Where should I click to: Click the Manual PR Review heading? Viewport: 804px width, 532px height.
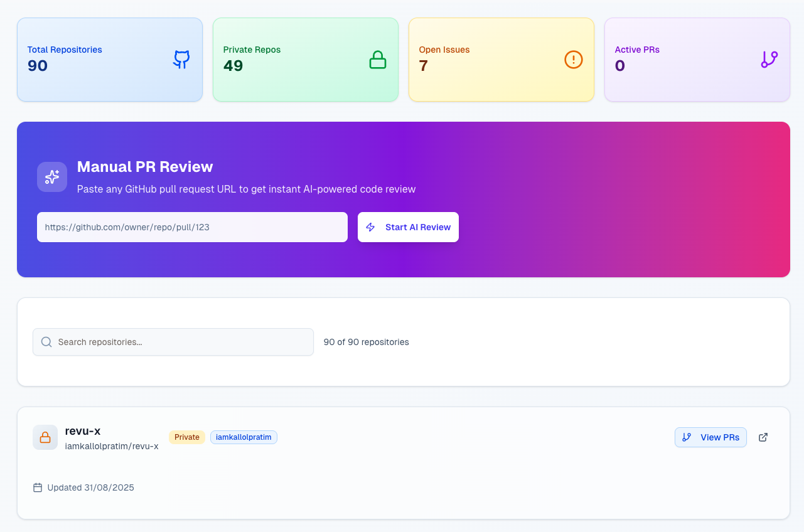pos(145,167)
